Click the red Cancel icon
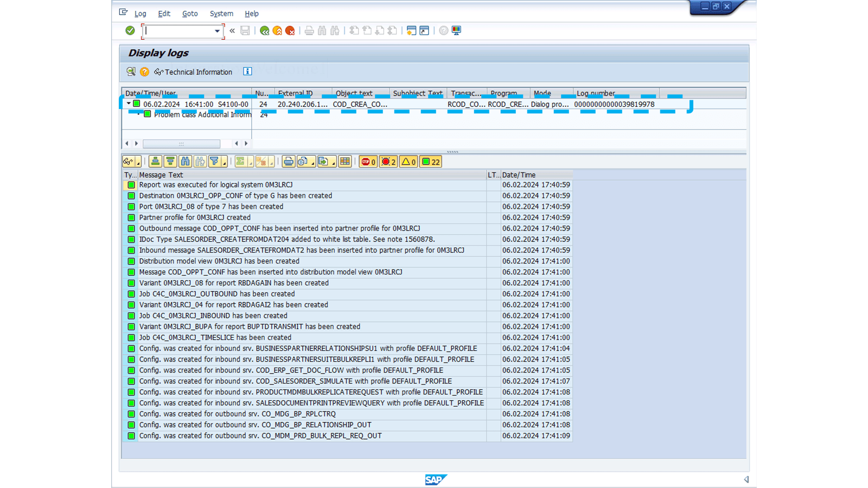The image size is (868, 488). pos(290,31)
